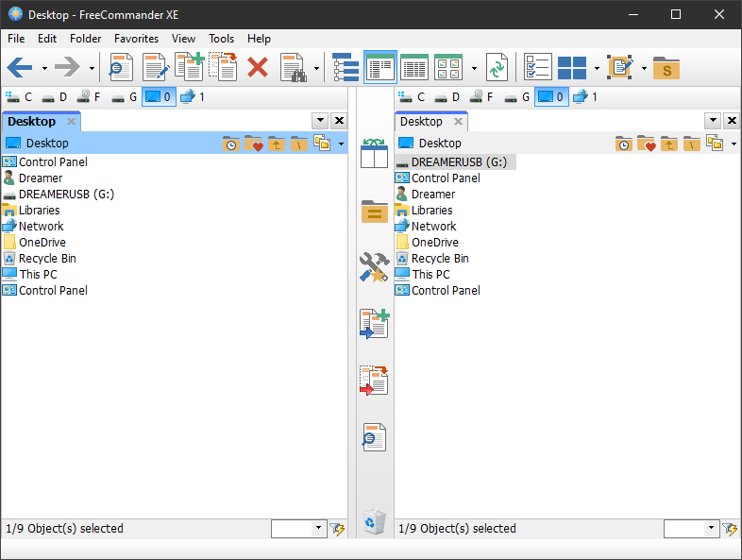Click middle bar view file icon
742x560 pixels.
coord(375,437)
